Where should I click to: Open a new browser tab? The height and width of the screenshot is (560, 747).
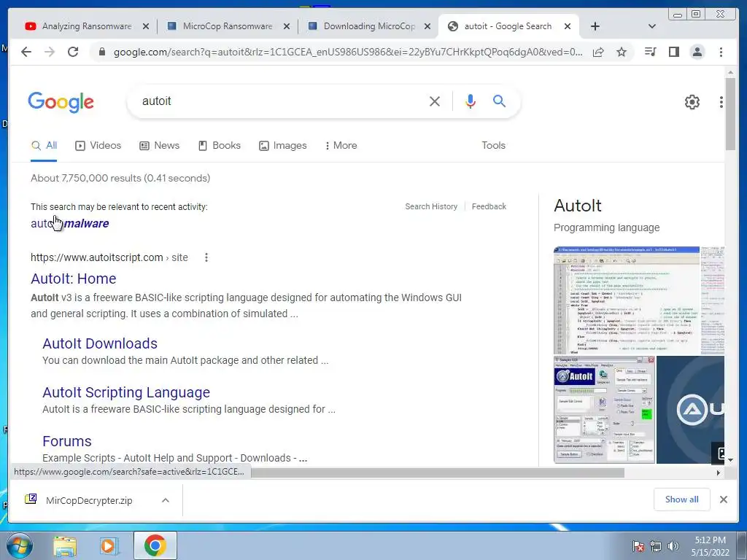[x=595, y=26]
